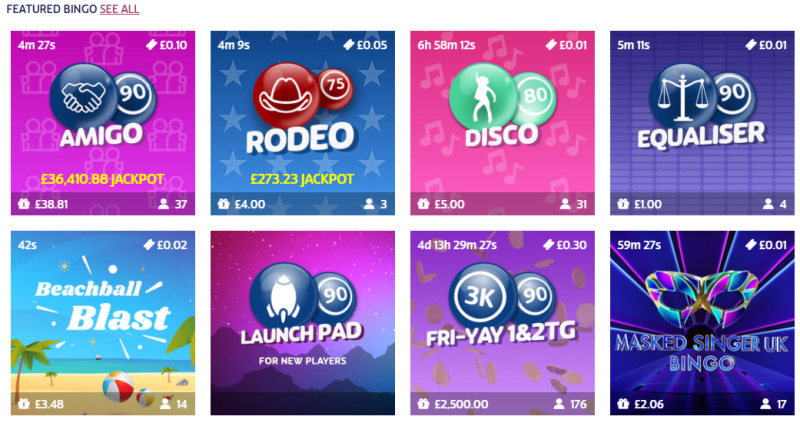Viewport: 800px width, 423px height.
Task: Select the EQUALISER room name
Action: coord(702,135)
